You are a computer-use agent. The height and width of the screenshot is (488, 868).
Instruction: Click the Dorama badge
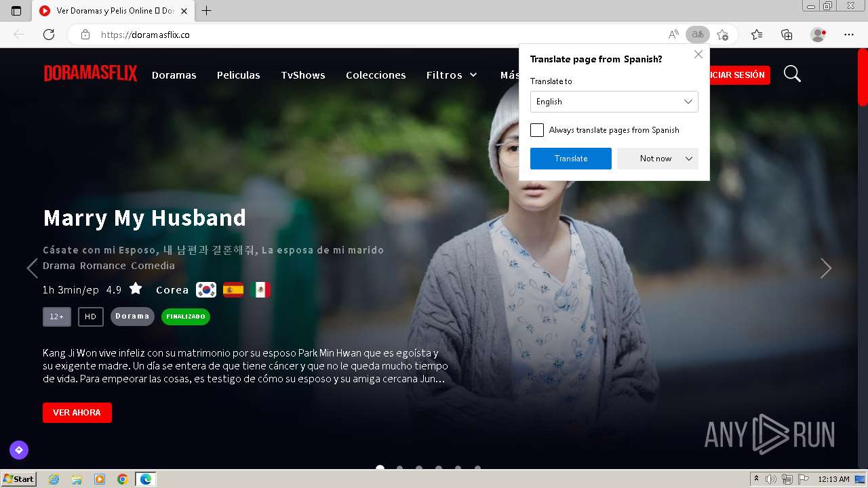point(132,317)
